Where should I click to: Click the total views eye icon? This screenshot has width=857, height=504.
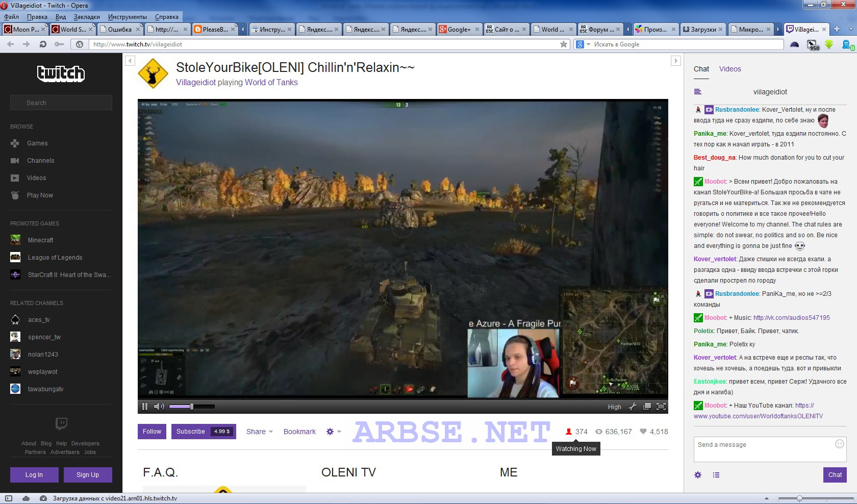click(599, 432)
